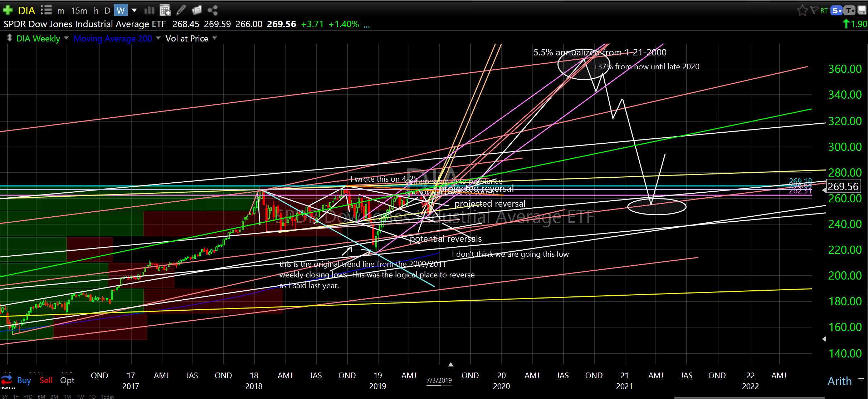Open the Vol at Price dropdown
This screenshot has height=399, width=868.
coord(215,38)
